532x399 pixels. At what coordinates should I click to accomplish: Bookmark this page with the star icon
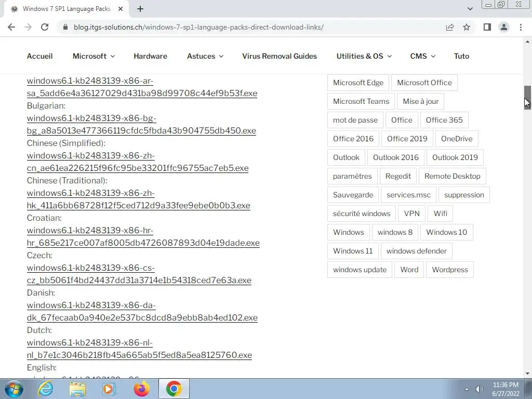[x=467, y=27]
